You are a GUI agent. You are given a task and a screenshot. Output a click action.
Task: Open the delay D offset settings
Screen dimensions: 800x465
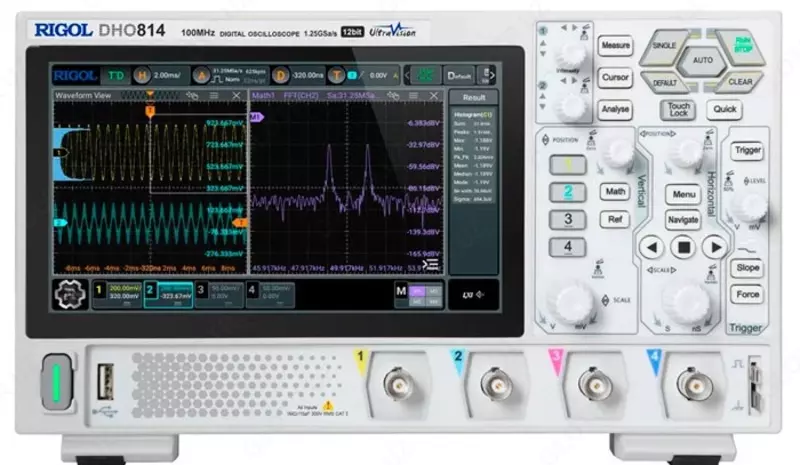(280, 75)
